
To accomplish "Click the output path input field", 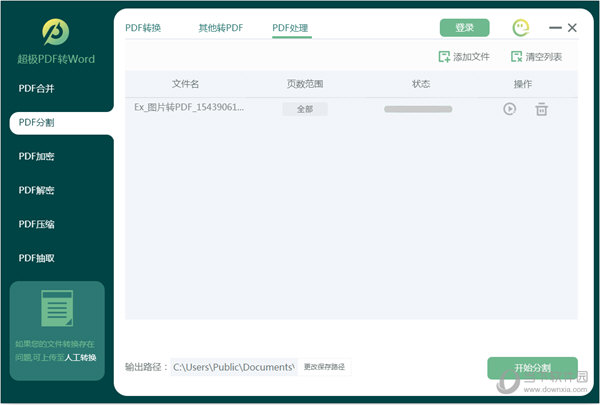I will coord(234,367).
